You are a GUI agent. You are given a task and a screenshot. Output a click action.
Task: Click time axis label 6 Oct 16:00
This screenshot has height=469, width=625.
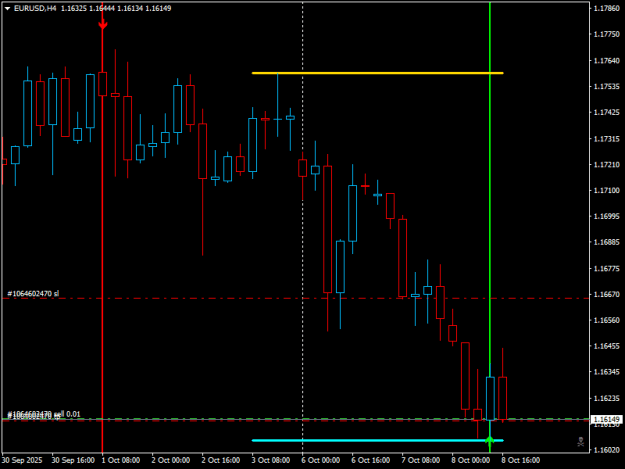(x=371, y=460)
